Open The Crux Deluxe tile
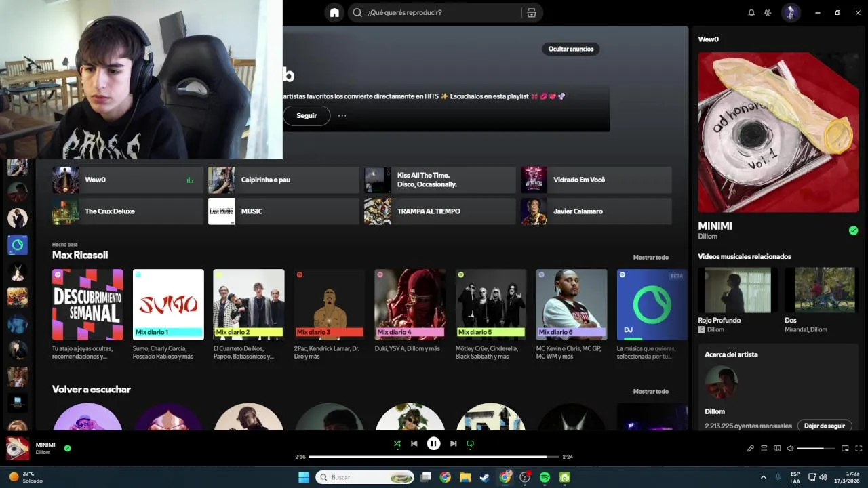Image resolution: width=868 pixels, height=488 pixels. 127,211
